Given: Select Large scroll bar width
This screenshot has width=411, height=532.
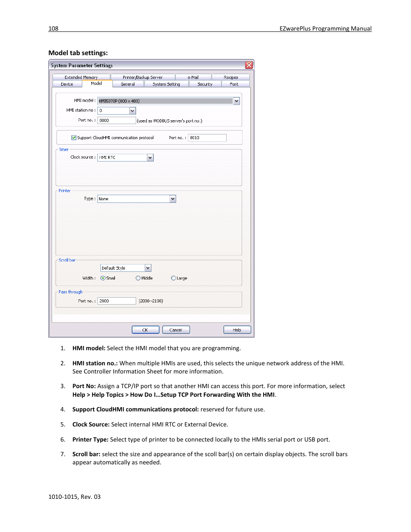Looking at the screenshot, I should (174, 278).
